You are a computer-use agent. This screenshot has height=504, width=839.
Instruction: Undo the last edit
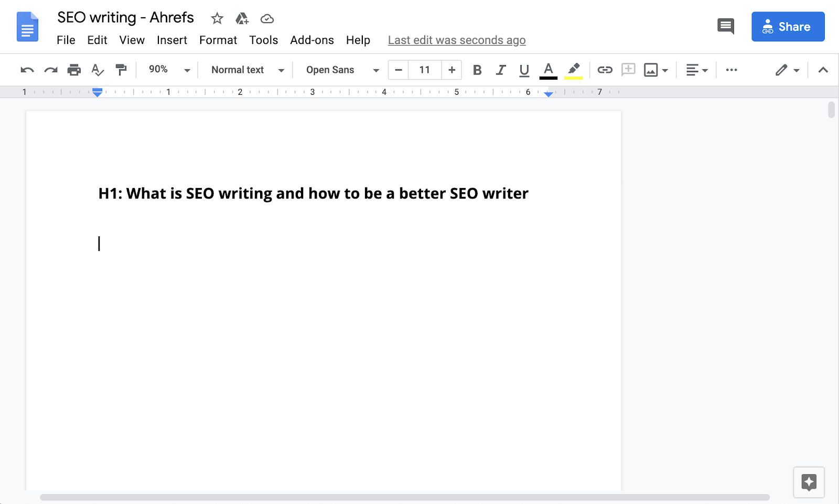pos(27,70)
